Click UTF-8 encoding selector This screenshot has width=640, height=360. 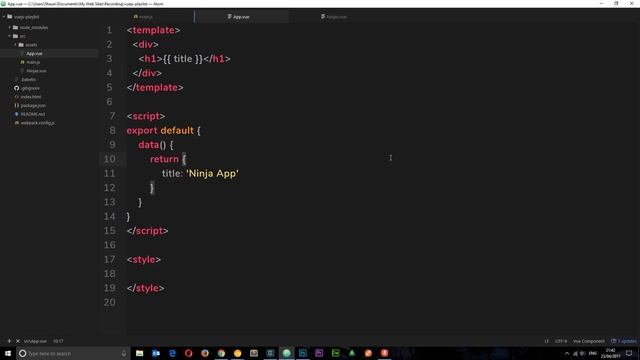pos(561,341)
